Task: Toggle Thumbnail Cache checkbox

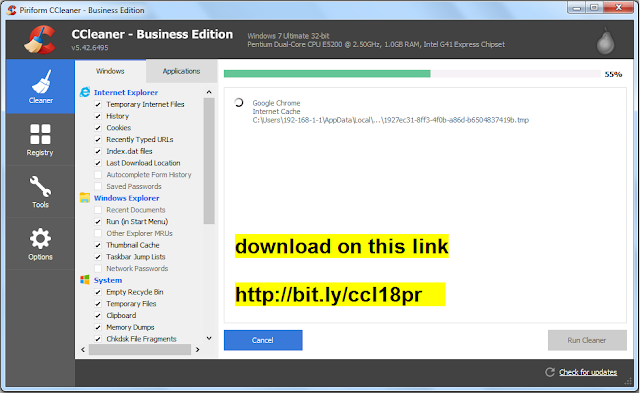Action: tap(98, 245)
